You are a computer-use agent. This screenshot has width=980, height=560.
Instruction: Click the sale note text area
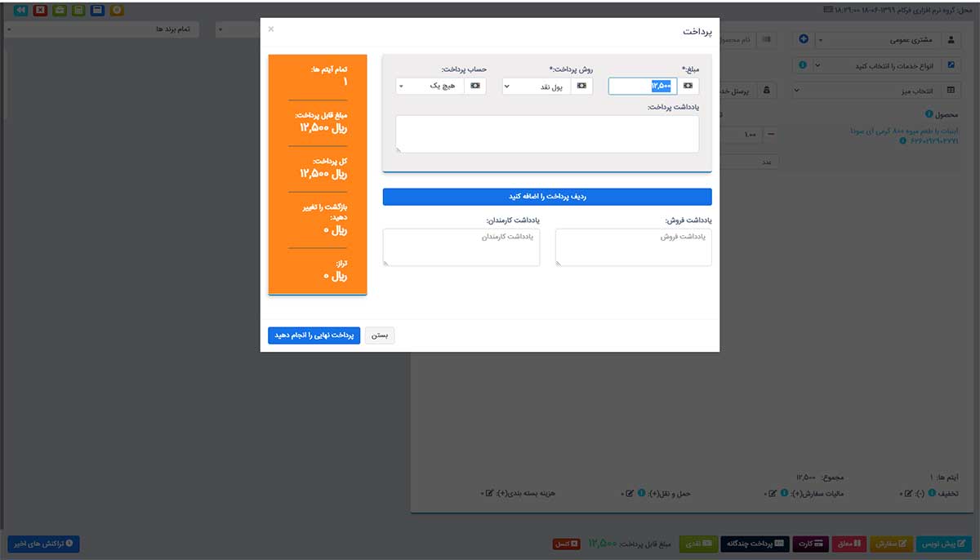633,247
